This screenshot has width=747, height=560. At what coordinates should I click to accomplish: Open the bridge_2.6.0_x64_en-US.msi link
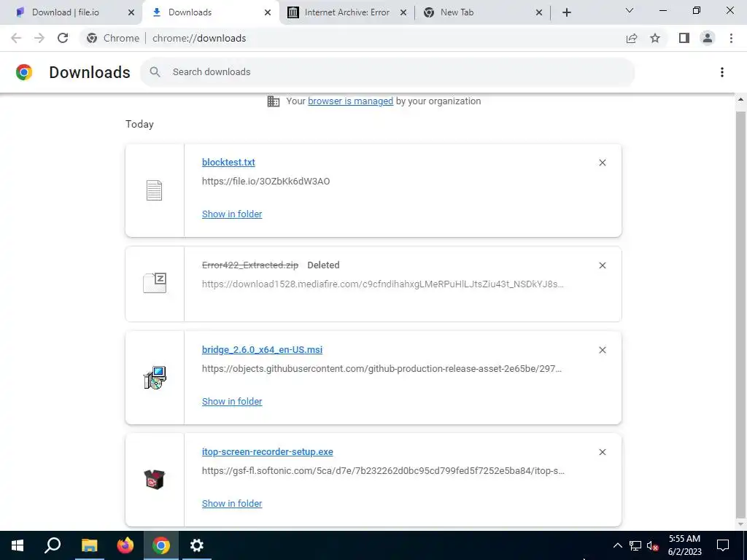[262, 350]
